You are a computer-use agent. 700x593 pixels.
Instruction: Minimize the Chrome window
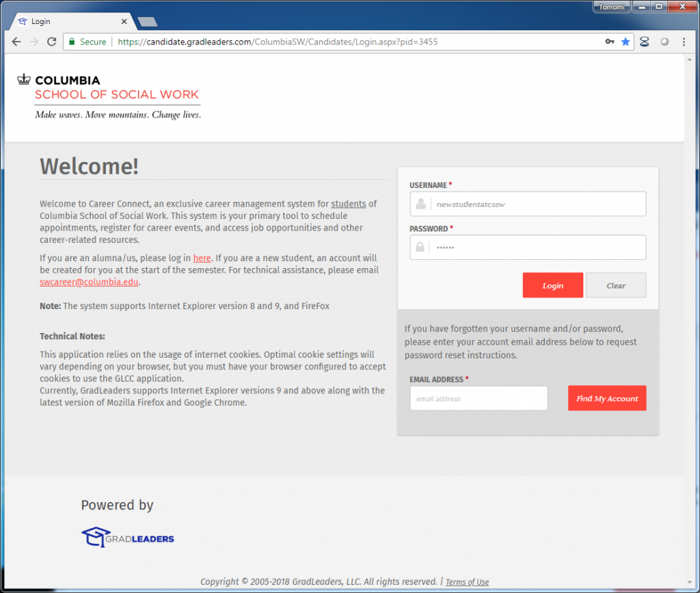[x=641, y=7]
